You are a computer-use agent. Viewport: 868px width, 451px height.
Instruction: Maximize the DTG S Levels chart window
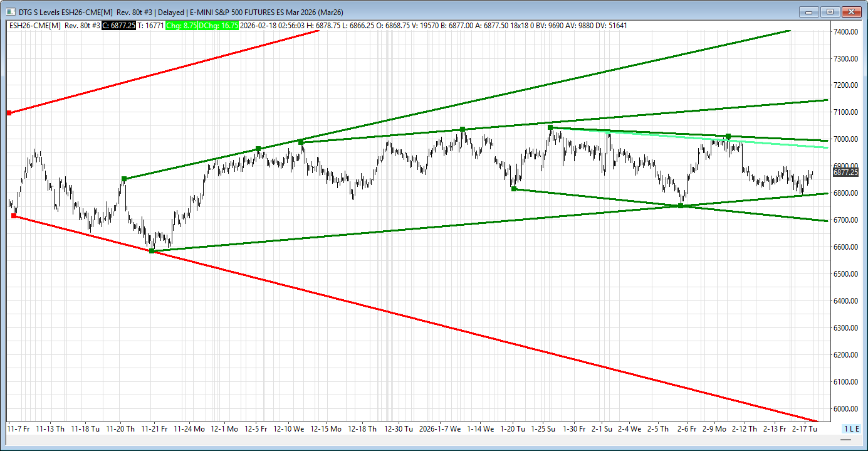click(830, 11)
